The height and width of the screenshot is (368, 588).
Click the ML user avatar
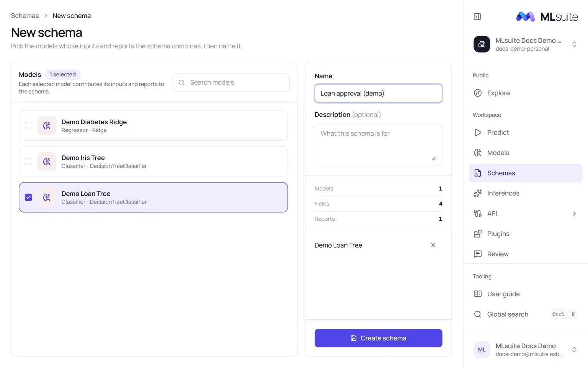click(482, 350)
